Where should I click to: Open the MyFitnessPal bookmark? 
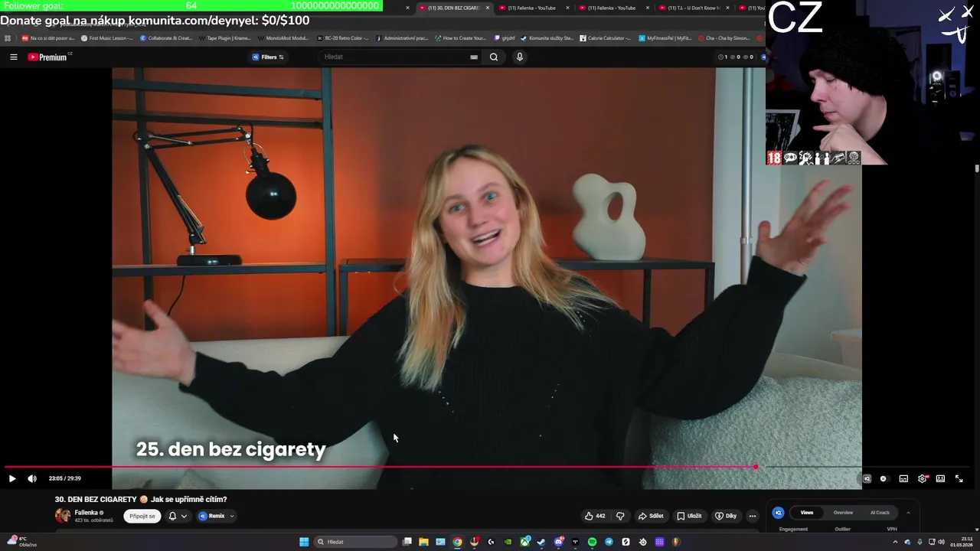(x=665, y=37)
